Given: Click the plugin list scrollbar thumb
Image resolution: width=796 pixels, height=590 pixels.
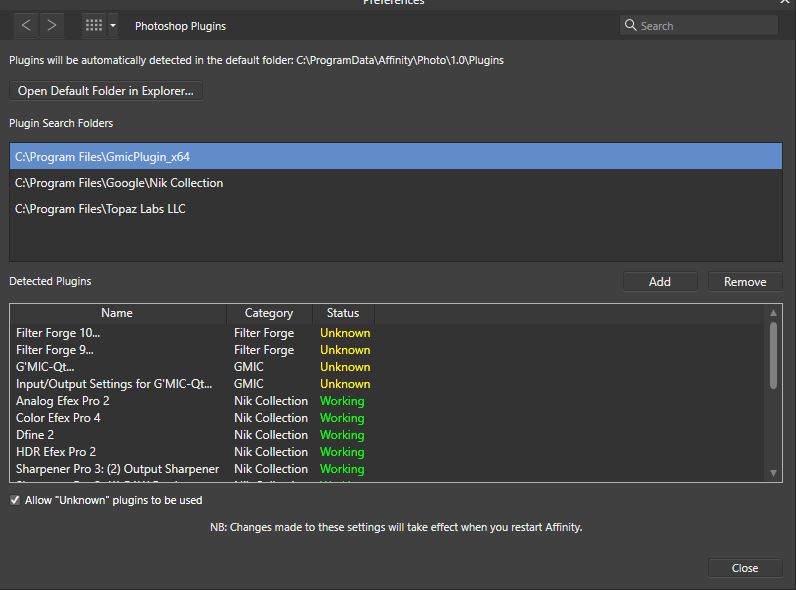Looking at the screenshot, I should 773,355.
